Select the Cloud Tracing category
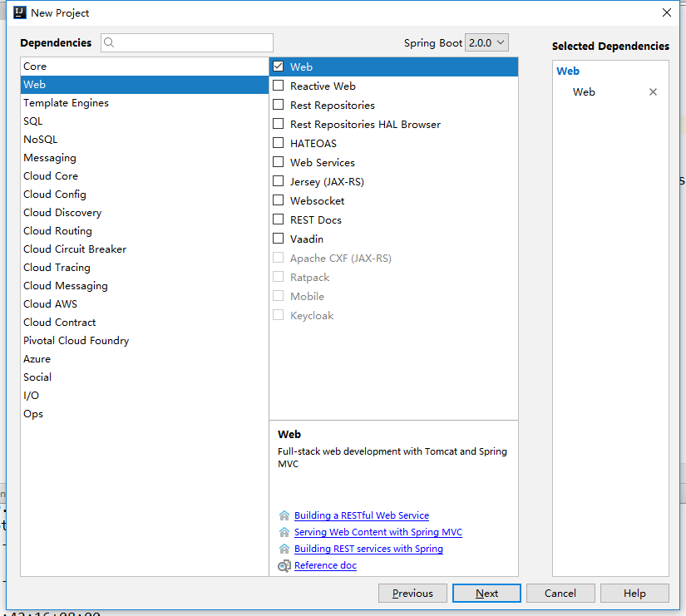Viewport: 686px width, 616px height. point(145,268)
